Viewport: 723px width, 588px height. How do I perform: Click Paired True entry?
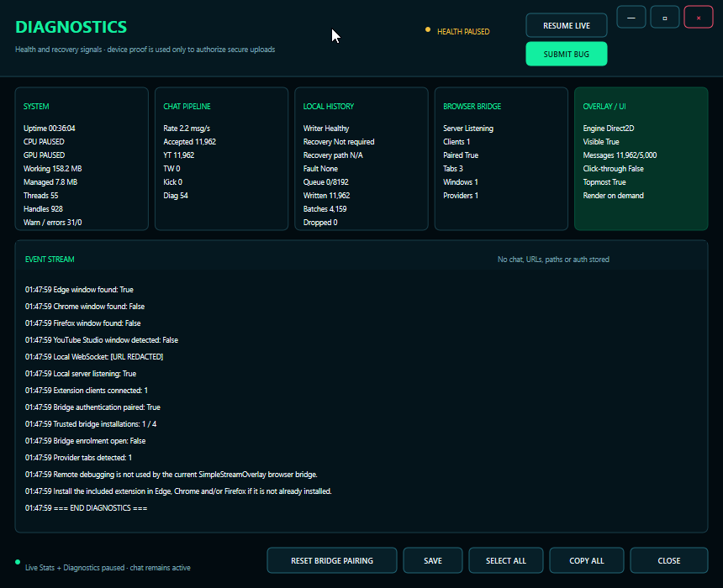(460, 155)
